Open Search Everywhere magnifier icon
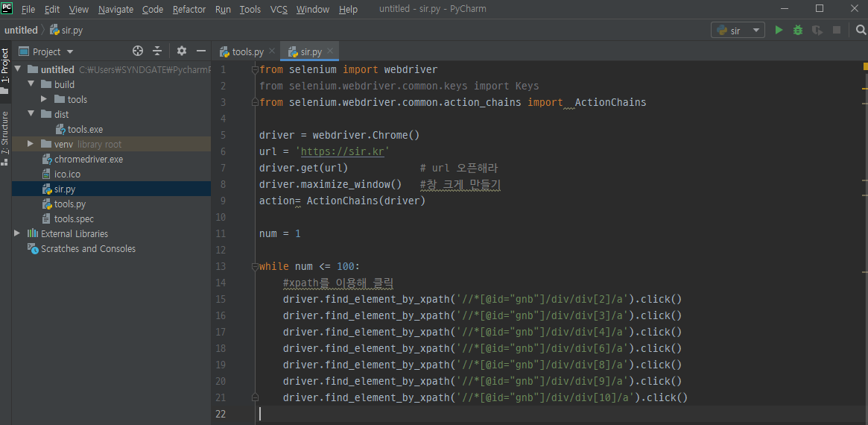 click(x=861, y=30)
